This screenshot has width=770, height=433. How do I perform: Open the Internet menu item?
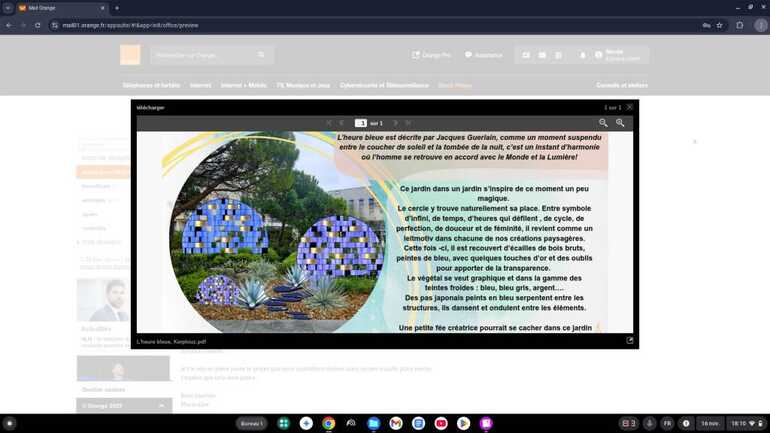tap(200, 86)
